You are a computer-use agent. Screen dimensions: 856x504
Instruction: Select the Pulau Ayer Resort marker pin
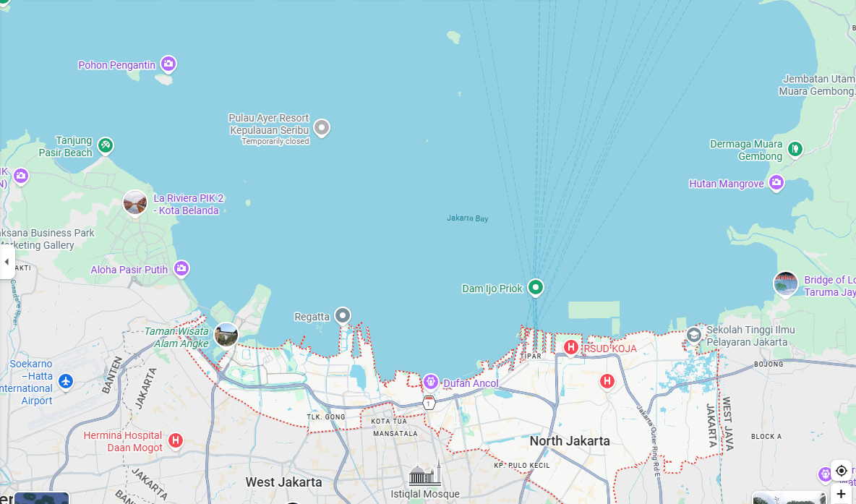[x=322, y=128]
